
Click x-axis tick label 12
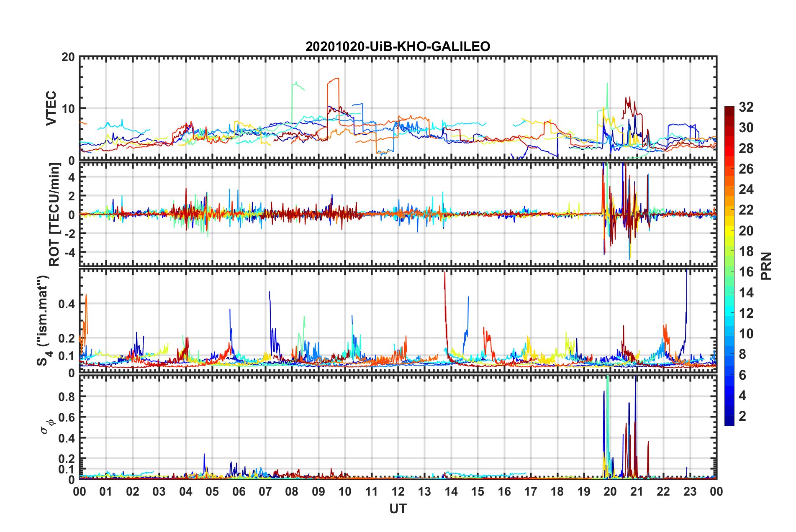(x=398, y=491)
